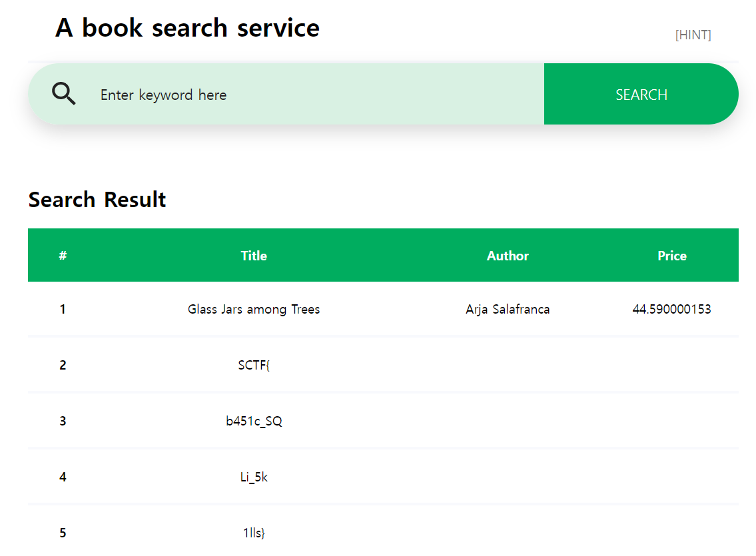This screenshot has width=756, height=556.
Task: Click the '#' column header
Action: pyautogui.click(x=63, y=255)
